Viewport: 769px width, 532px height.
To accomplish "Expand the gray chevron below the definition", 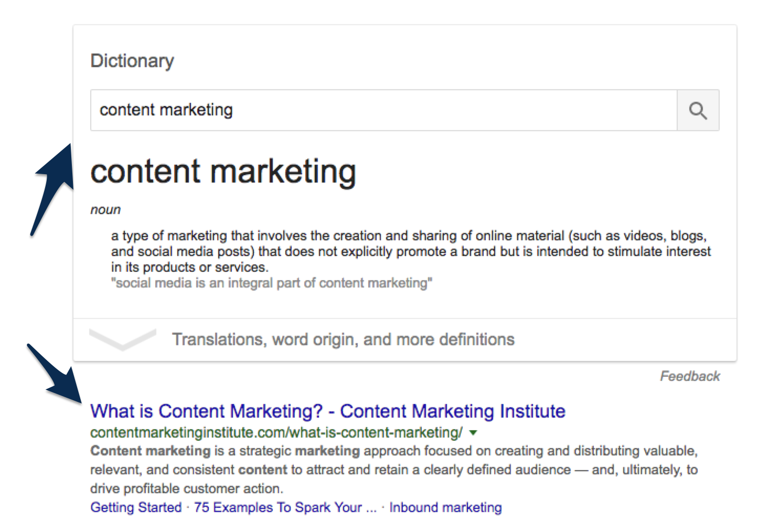I will pyautogui.click(x=122, y=339).
